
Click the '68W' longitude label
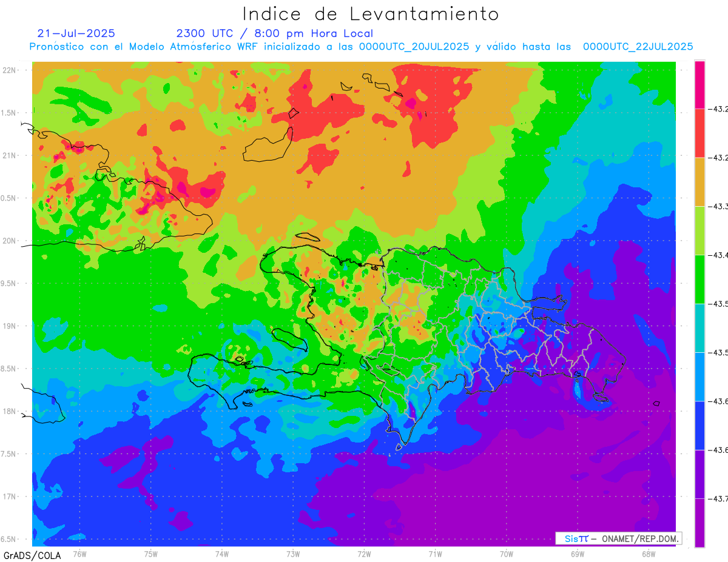coord(649,554)
